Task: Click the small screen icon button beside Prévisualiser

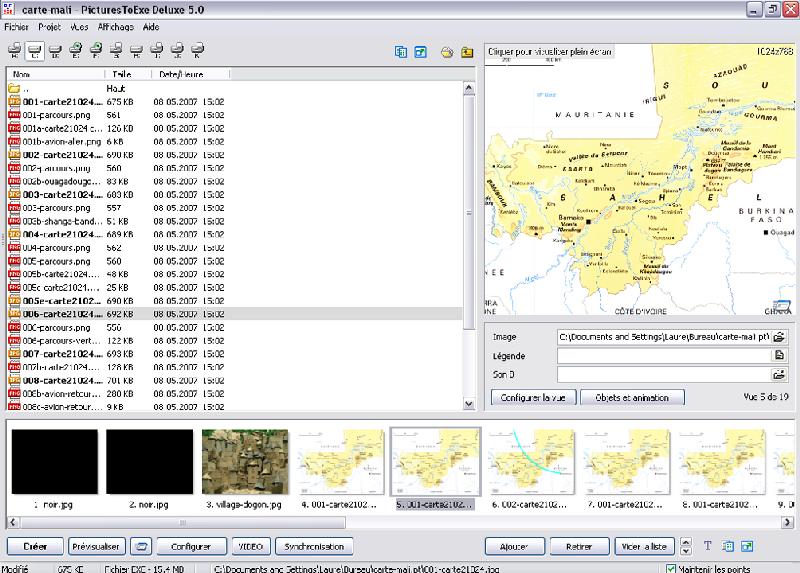Action: [x=141, y=546]
